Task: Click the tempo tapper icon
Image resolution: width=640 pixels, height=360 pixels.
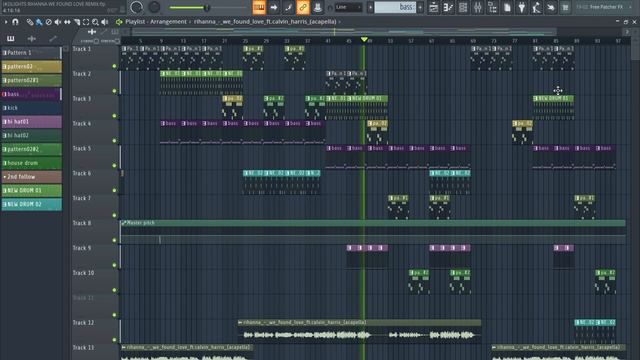Action: coord(536,7)
